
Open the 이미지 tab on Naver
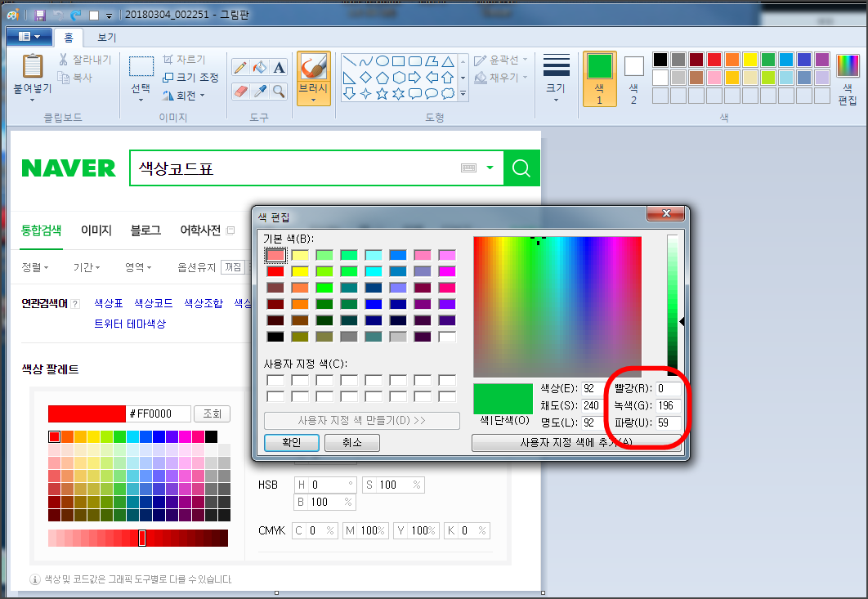96,230
